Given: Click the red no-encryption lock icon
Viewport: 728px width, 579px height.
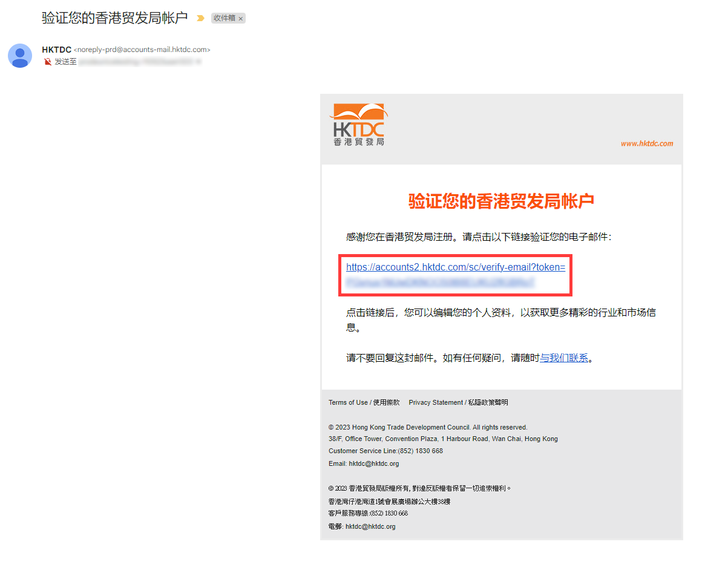Looking at the screenshot, I should pyautogui.click(x=48, y=62).
